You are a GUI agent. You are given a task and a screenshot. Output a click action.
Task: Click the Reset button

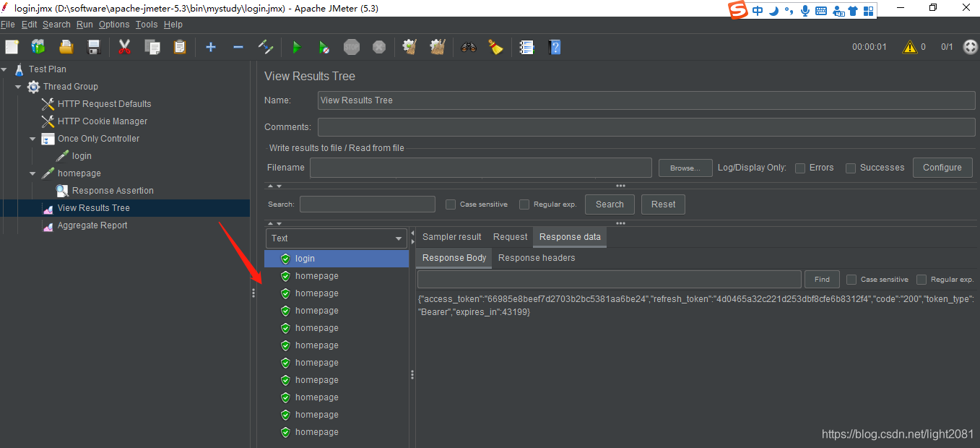[x=663, y=204]
